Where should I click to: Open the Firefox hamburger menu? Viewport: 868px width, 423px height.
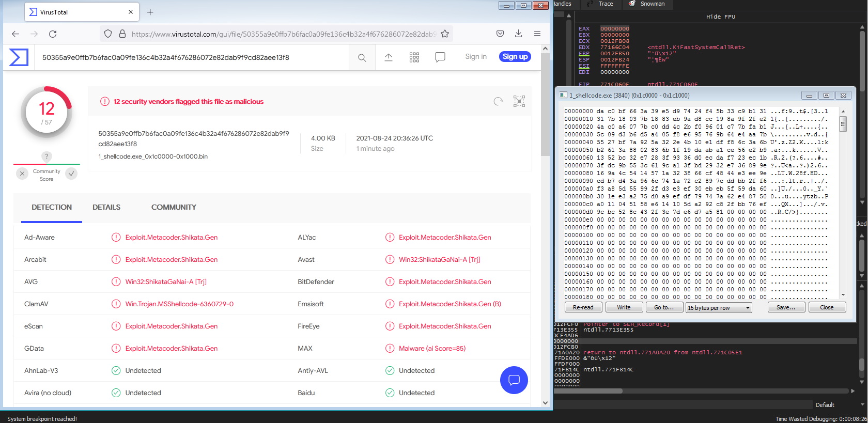537,34
